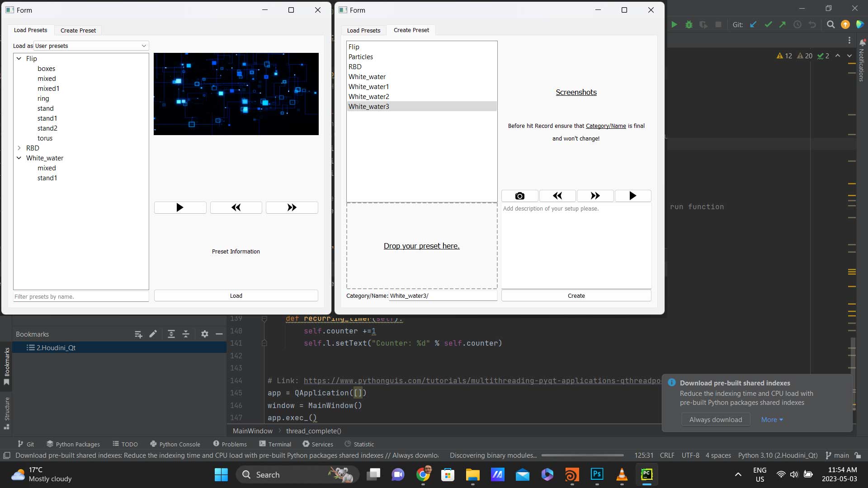868x488 pixels.
Task: Click Git update project arrow icon
Action: pos(753,24)
